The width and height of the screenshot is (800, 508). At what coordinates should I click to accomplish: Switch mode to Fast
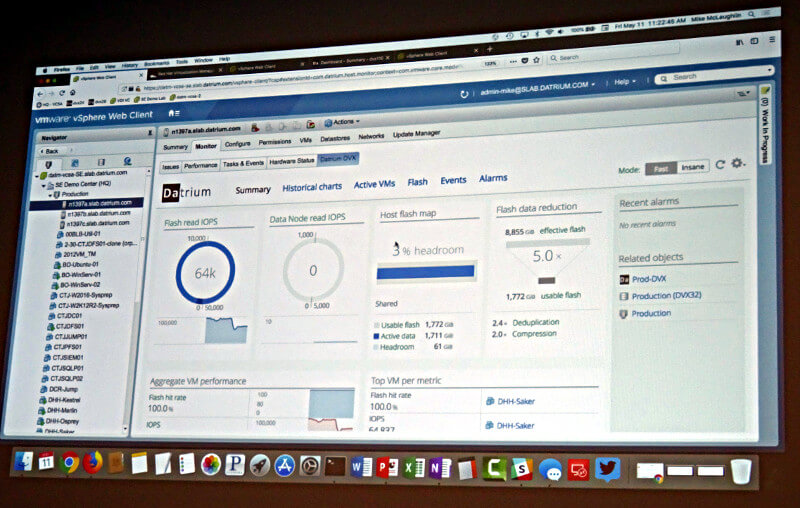[x=661, y=168]
